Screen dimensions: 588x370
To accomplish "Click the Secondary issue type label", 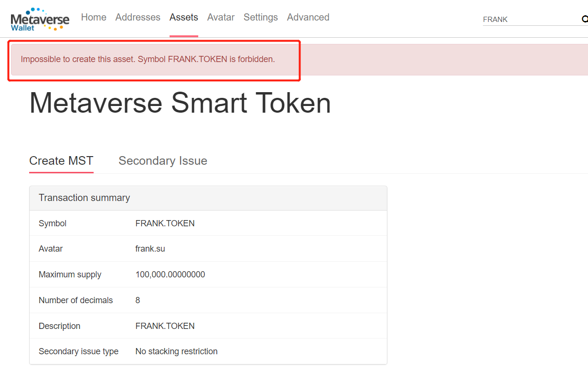I will point(79,351).
